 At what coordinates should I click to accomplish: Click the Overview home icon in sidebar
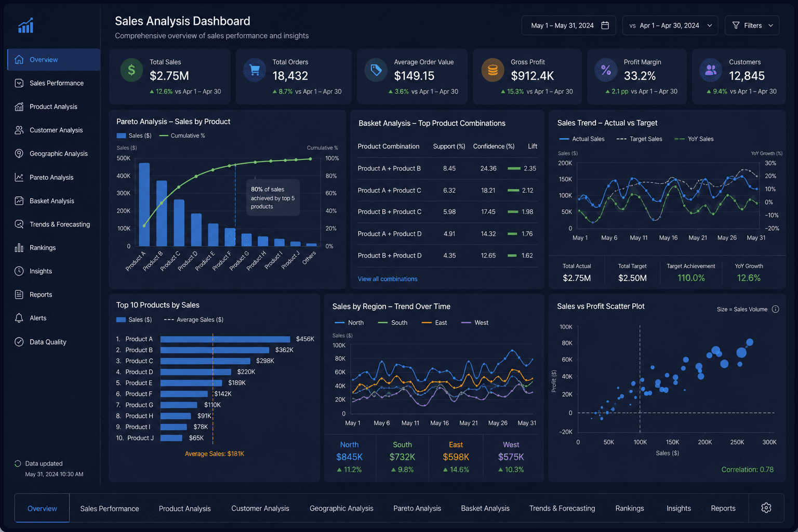(x=19, y=60)
